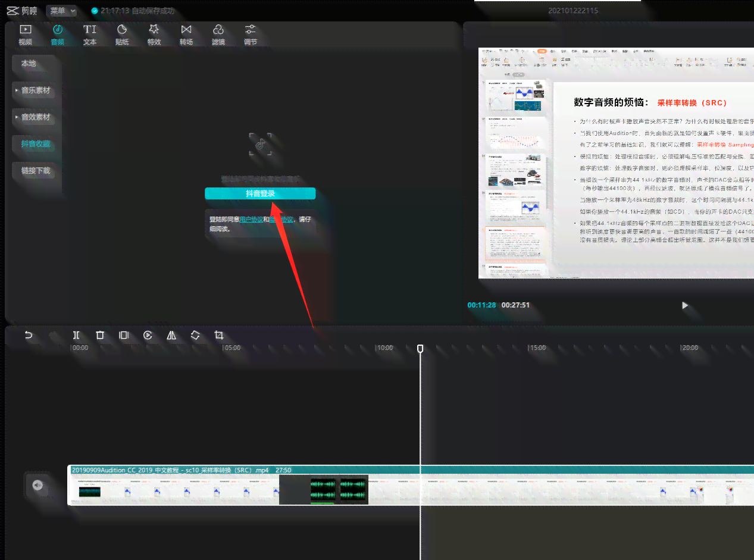The image size is (754, 560).
Task: Click the preview player slide image
Action: click(616, 162)
